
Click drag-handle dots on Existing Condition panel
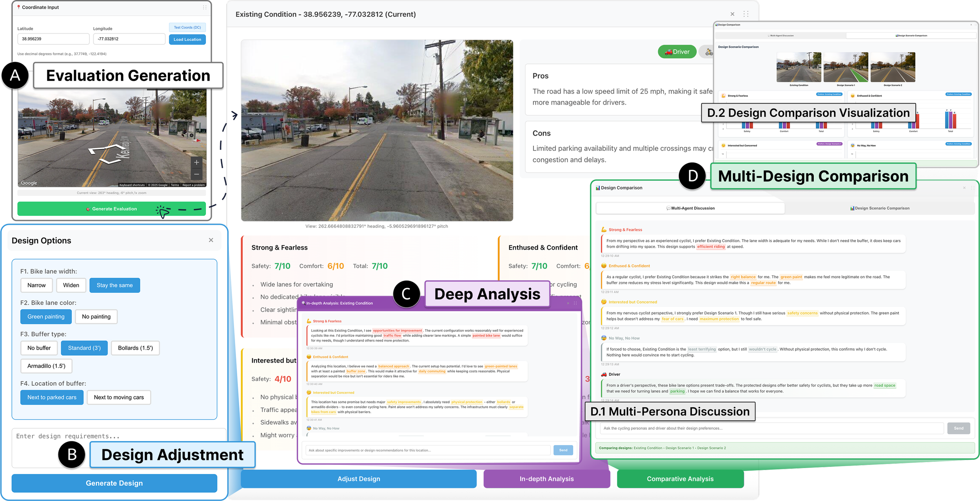click(x=746, y=14)
